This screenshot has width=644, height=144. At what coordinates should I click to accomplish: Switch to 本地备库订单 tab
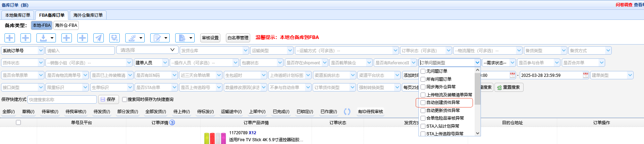tap(18, 15)
